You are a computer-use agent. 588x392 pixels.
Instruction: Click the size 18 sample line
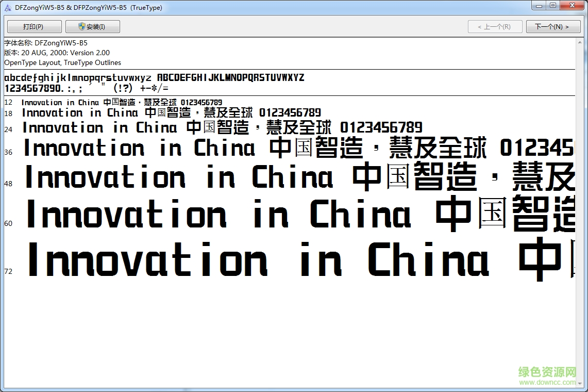click(172, 112)
